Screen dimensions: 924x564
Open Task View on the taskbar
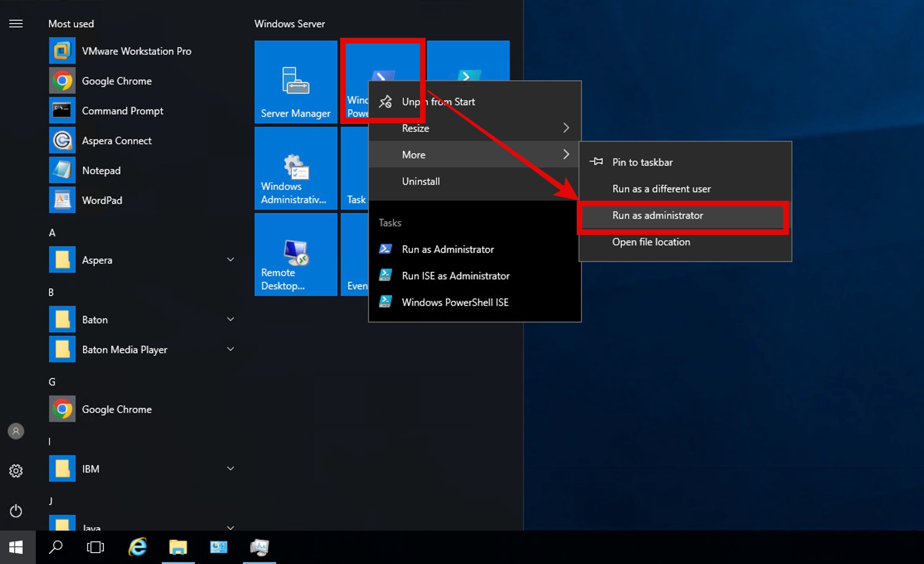pyautogui.click(x=95, y=547)
